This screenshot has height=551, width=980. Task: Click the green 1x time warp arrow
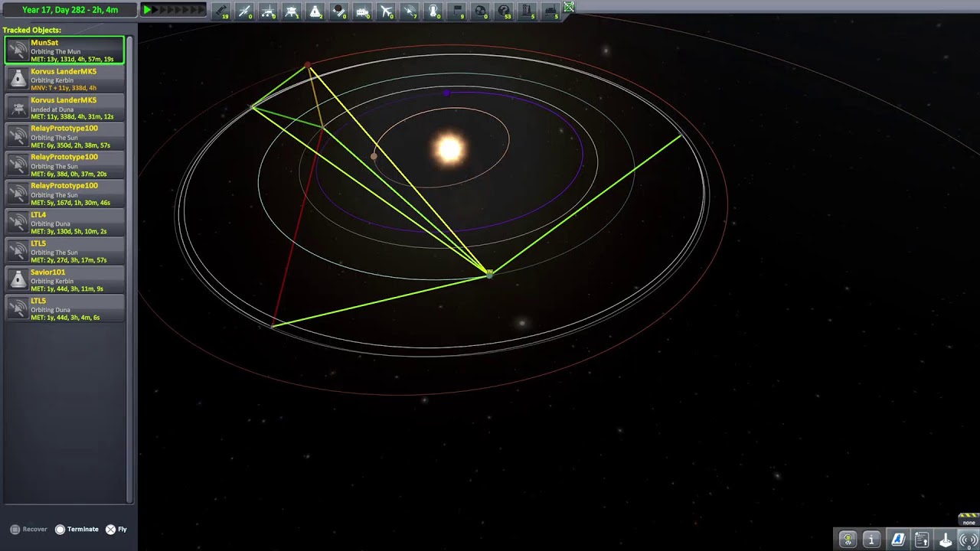pyautogui.click(x=147, y=10)
